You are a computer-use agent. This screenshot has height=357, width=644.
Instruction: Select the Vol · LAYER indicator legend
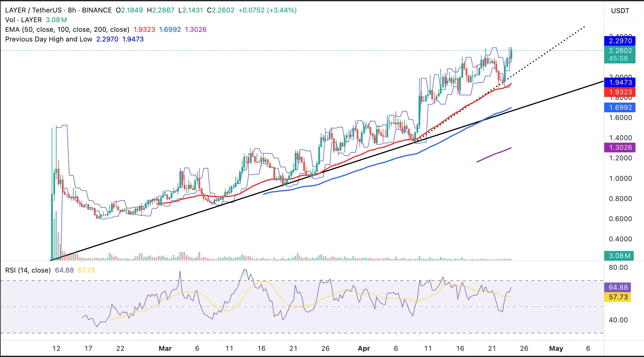tap(23, 20)
